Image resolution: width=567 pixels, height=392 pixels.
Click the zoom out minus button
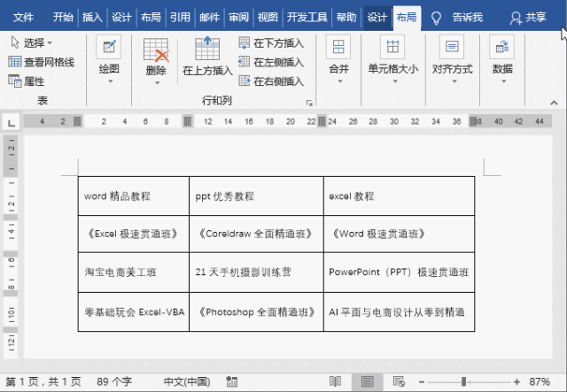tap(422, 382)
